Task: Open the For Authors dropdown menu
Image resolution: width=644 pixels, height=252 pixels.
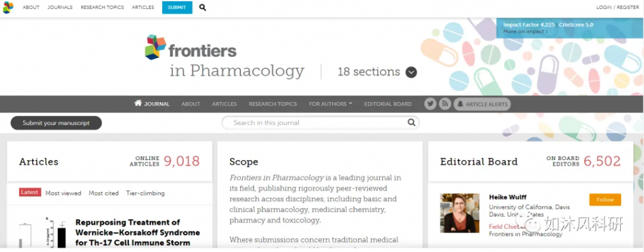Action: click(330, 104)
